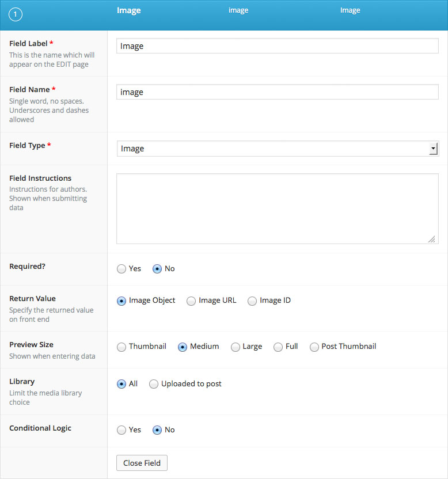Click the field order number 1 circle
This screenshot has width=448, height=479.
[16, 14]
